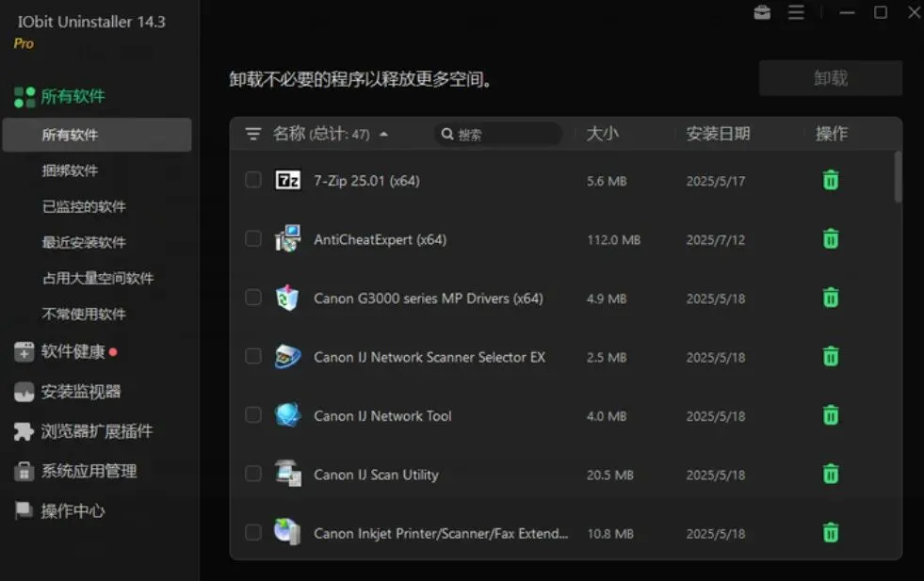Click the filter icon beside 名称

(x=252, y=135)
